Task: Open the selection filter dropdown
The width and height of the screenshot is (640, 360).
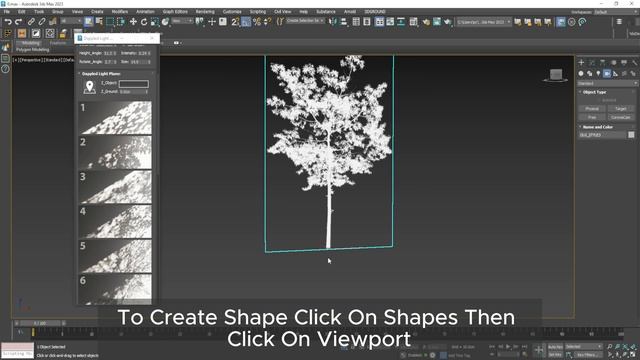Action: 71,21
